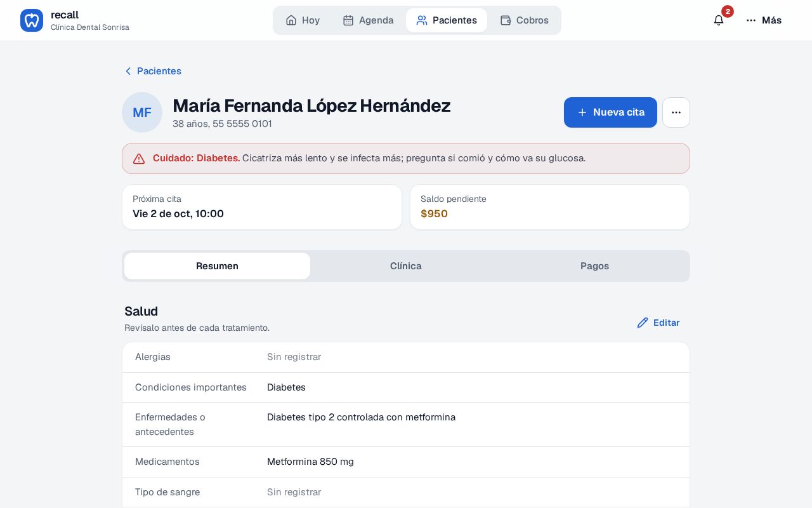Select the Pacientes nav tab

click(447, 20)
